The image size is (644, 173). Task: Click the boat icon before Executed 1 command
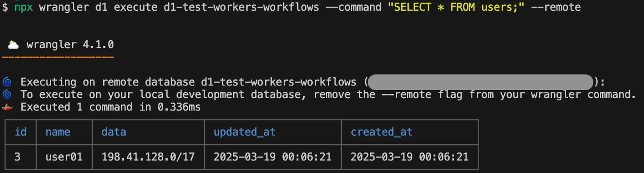(x=7, y=107)
